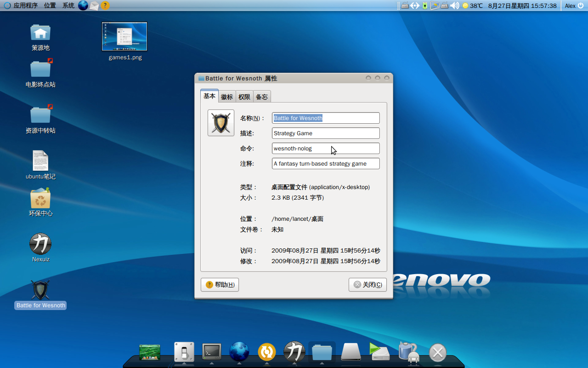Open the green wallpaper desktop icon in dock

[150, 352]
